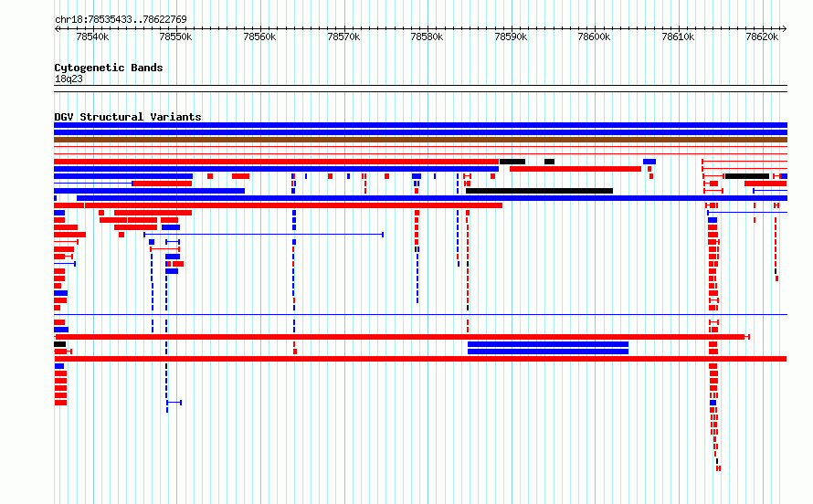Screen dimensions: 813x504
Task: Click the 78610k ruler label
Action: 678,37
